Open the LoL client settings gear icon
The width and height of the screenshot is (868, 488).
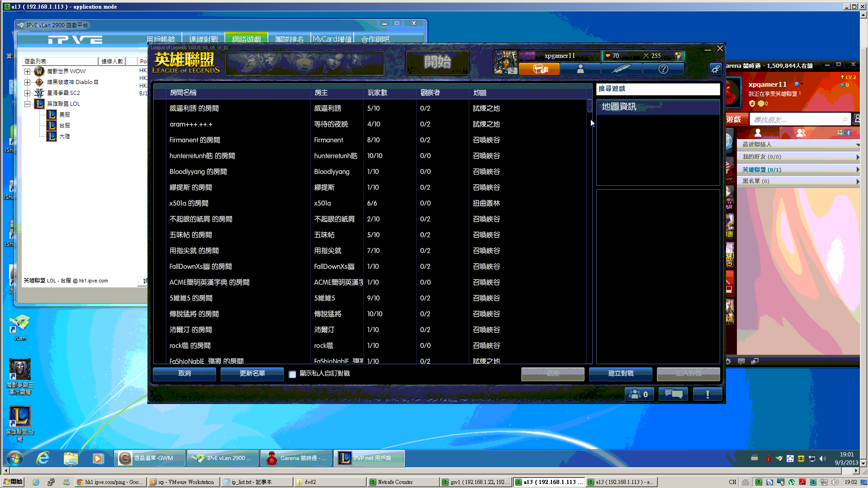pos(715,69)
